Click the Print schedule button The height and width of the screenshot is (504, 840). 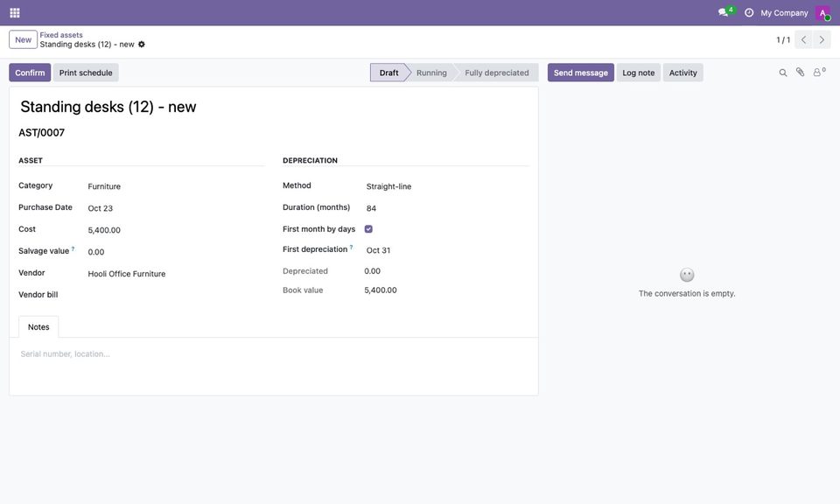coord(86,73)
